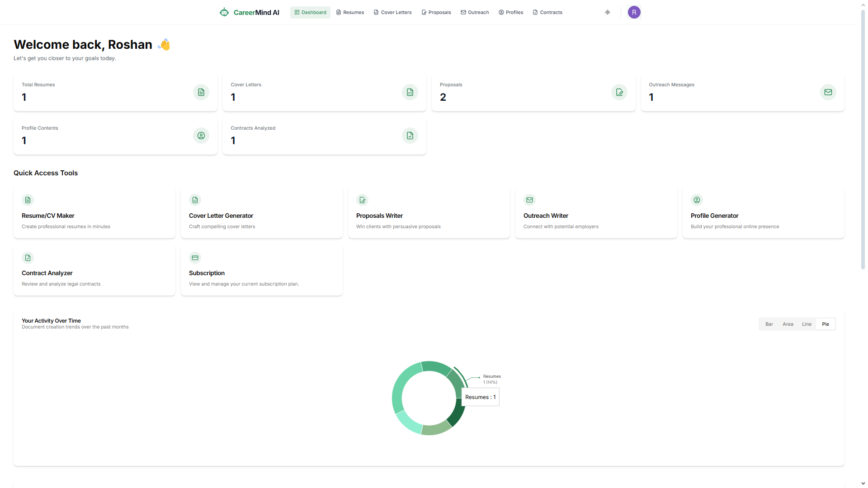Go to the Contracts nav tab

pyautogui.click(x=547, y=12)
